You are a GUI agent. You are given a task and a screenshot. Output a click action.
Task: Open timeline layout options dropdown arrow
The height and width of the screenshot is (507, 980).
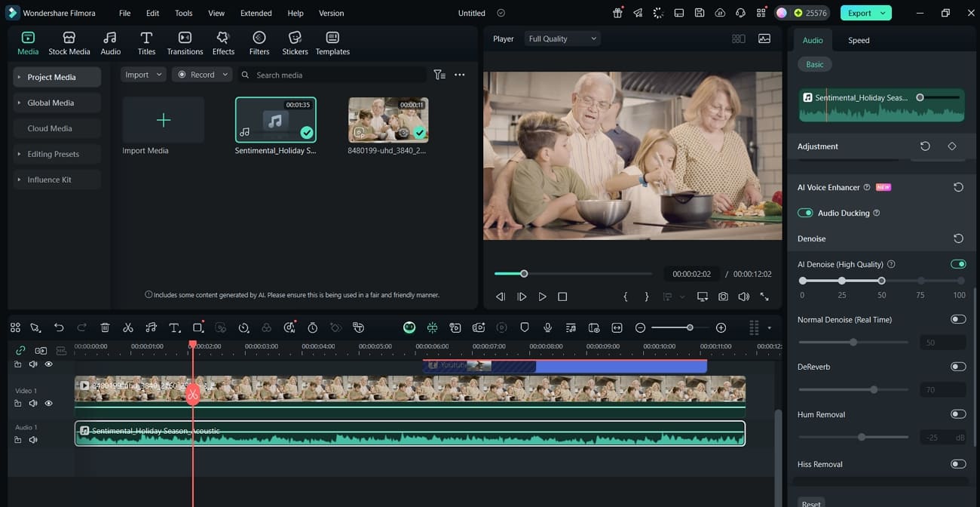pyautogui.click(x=769, y=327)
